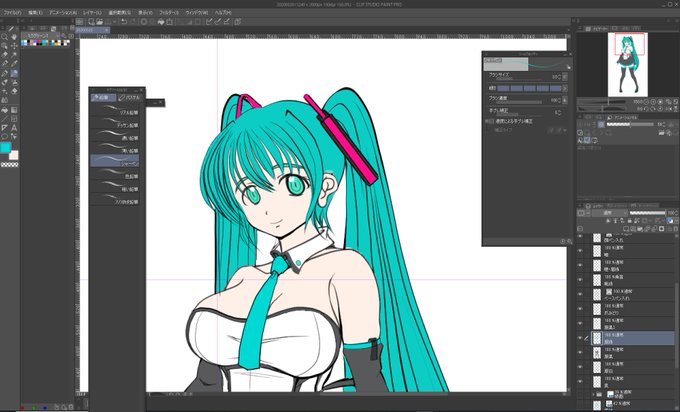Select デッサン鉛筆 brush in sub tool list
The image size is (680, 412).
(114, 122)
